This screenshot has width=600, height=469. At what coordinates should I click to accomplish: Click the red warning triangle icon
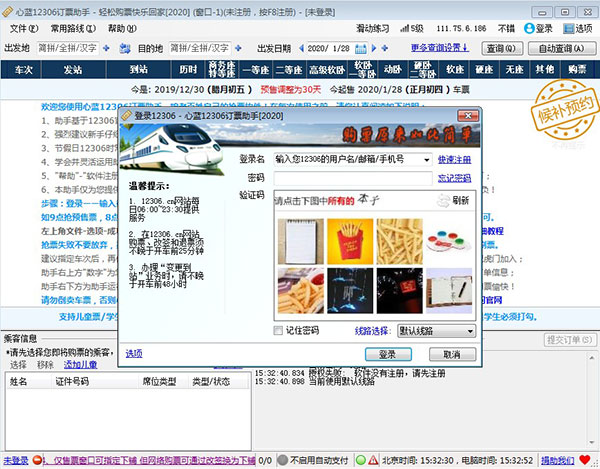pyautogui.click(x=373, y=460)
